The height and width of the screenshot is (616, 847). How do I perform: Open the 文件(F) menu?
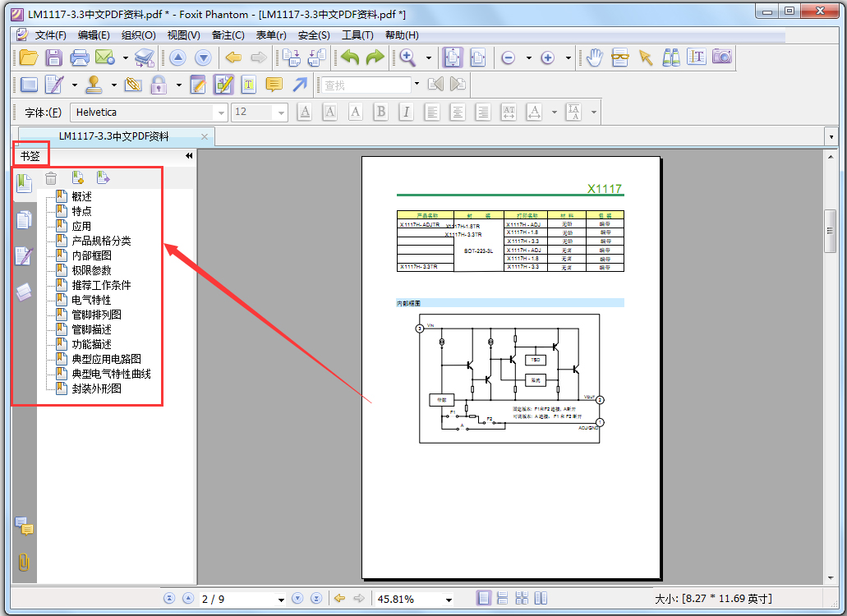(50, 35)
